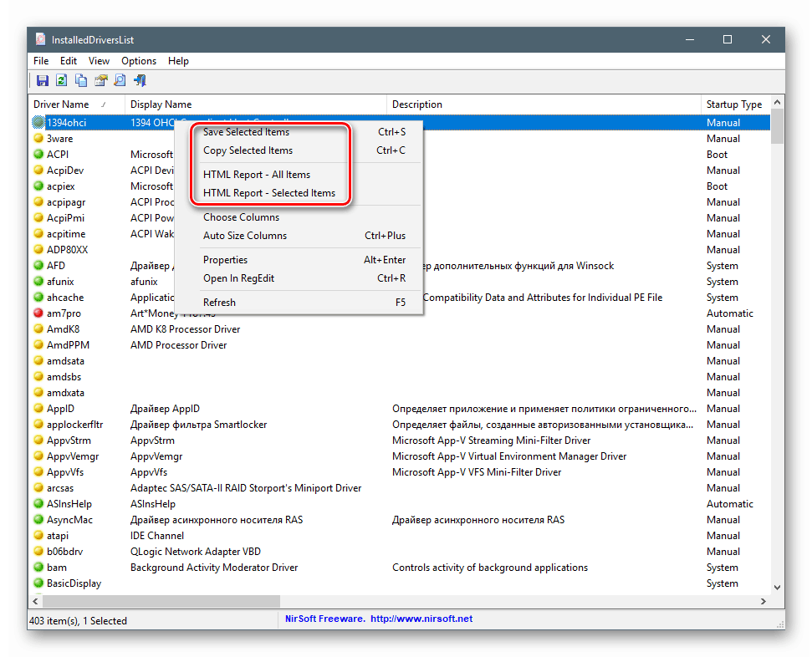Click the Find magnifier toolbar icon
The height and width of the screenshot is (657, 812).
(120, 81)
